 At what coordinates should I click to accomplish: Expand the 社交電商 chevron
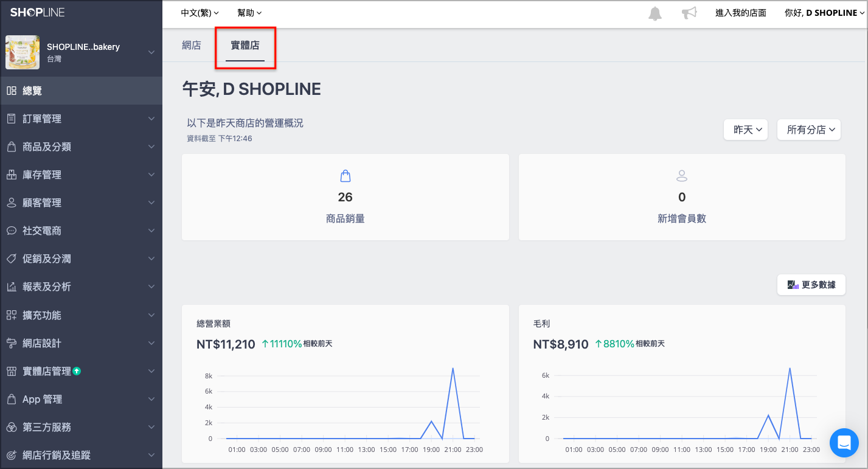pyautogui.click(x=151, y=231)
